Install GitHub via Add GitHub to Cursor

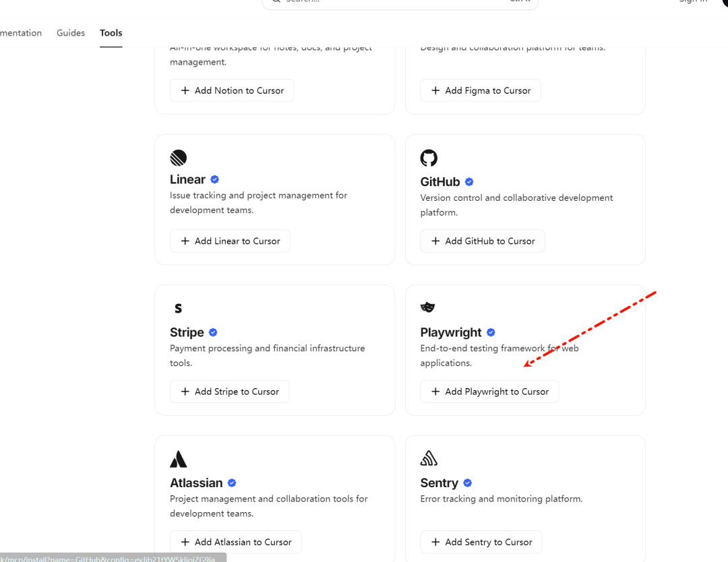pos(483,241)
